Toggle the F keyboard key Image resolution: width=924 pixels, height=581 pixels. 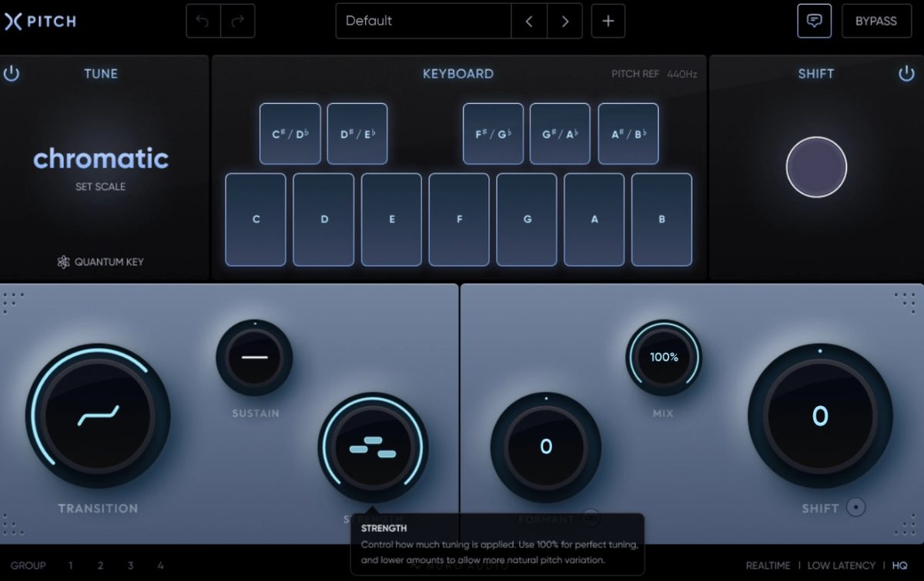point(459,219)
